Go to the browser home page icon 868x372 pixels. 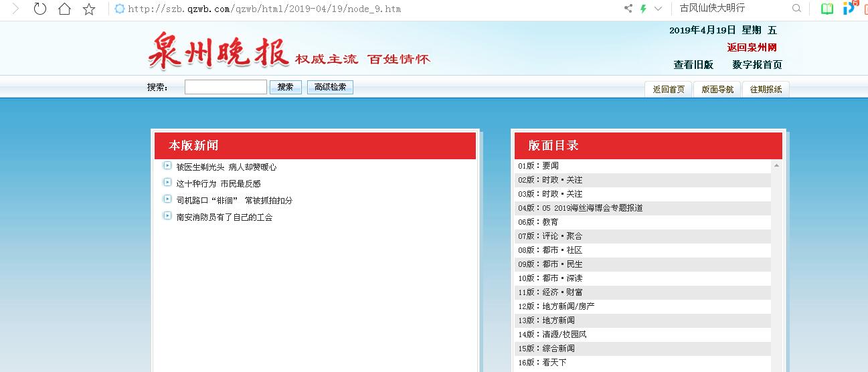64,9
